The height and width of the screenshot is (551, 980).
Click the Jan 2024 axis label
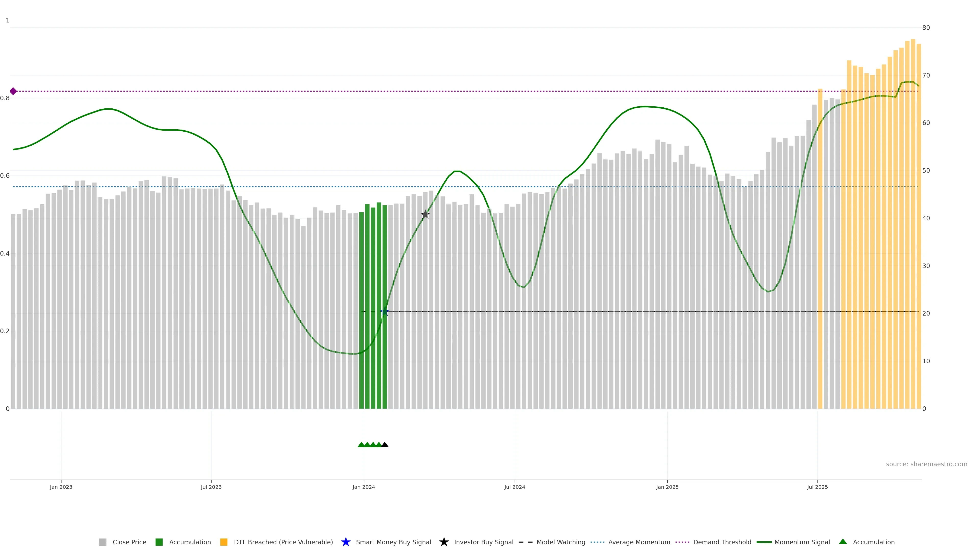click(x=364, y=487)
